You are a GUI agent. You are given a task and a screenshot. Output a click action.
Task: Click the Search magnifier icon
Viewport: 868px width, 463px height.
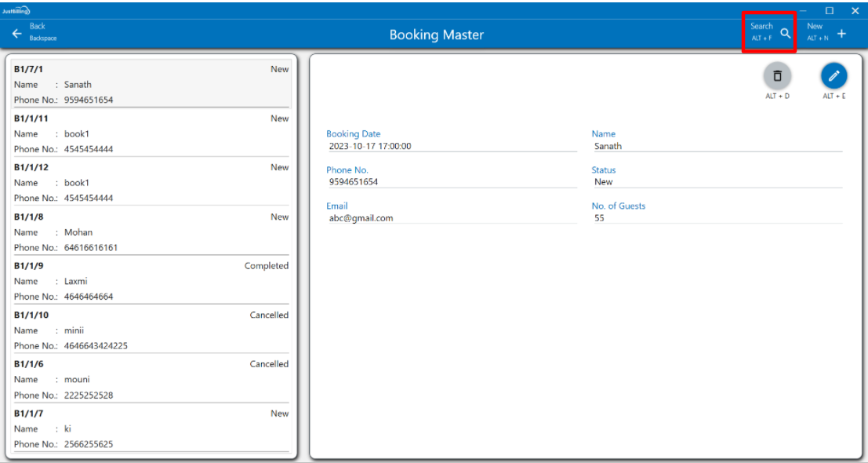785,33
